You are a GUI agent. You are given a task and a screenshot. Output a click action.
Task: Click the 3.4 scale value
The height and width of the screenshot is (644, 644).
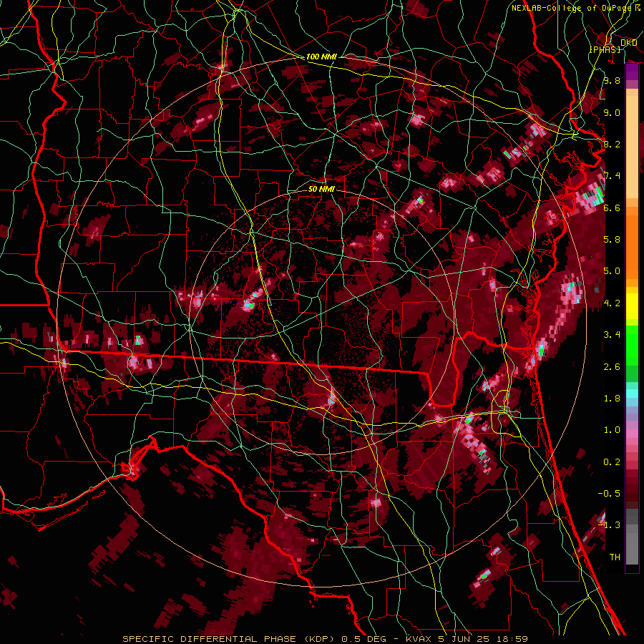coord(612,335)
